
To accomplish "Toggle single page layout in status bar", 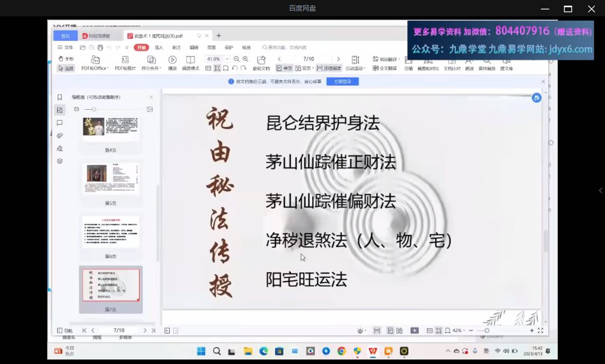I will [390, 330].
